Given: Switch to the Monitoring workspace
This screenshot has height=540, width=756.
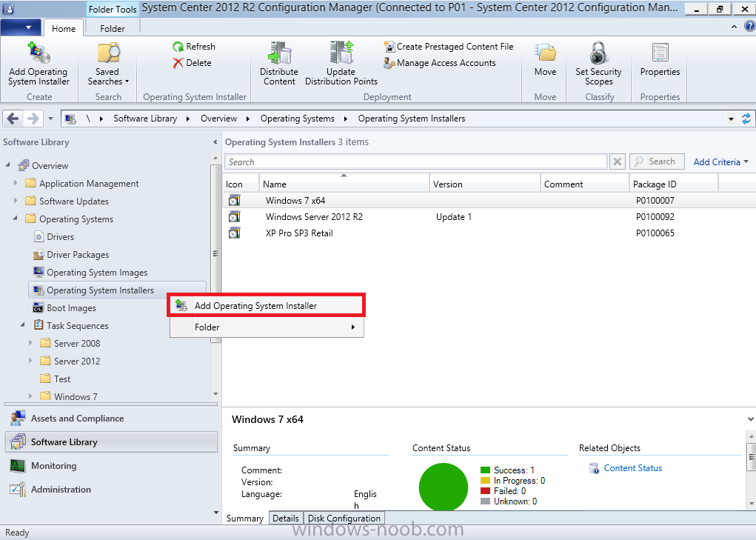Looking at the screenshot, I should [x=111, y=466].
